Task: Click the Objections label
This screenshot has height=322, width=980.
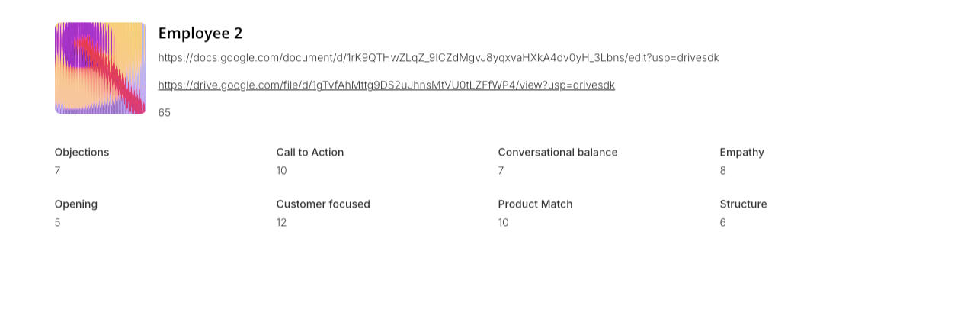Action: click(82, 153)
